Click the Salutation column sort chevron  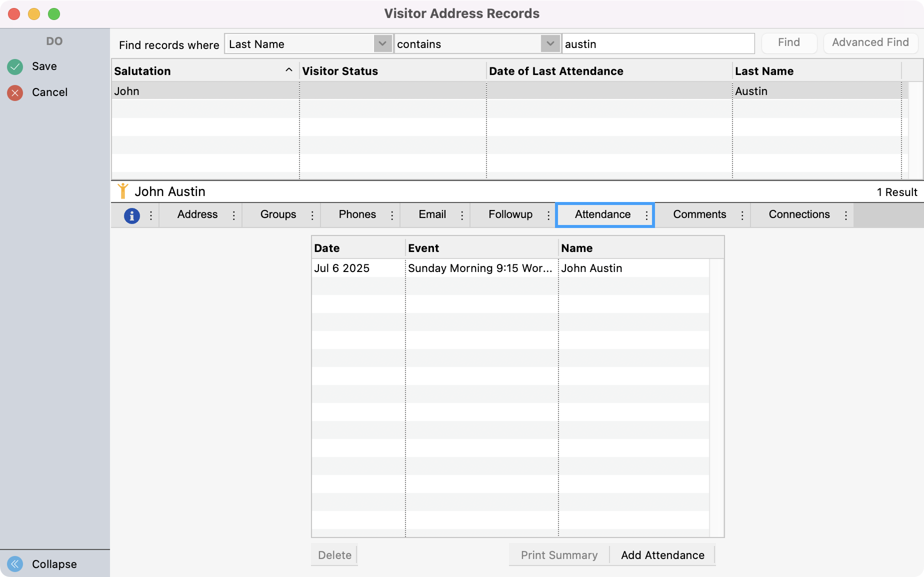tap(289, 70)
